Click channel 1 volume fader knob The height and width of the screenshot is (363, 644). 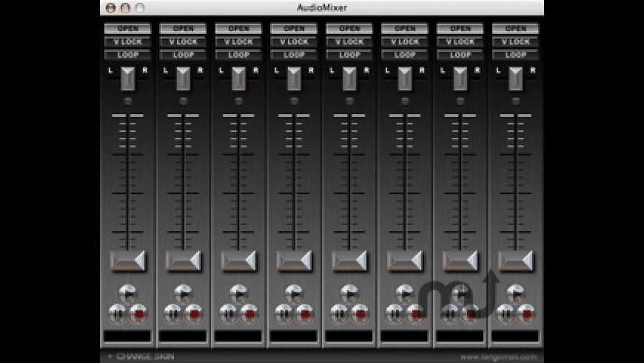[128, 261]
